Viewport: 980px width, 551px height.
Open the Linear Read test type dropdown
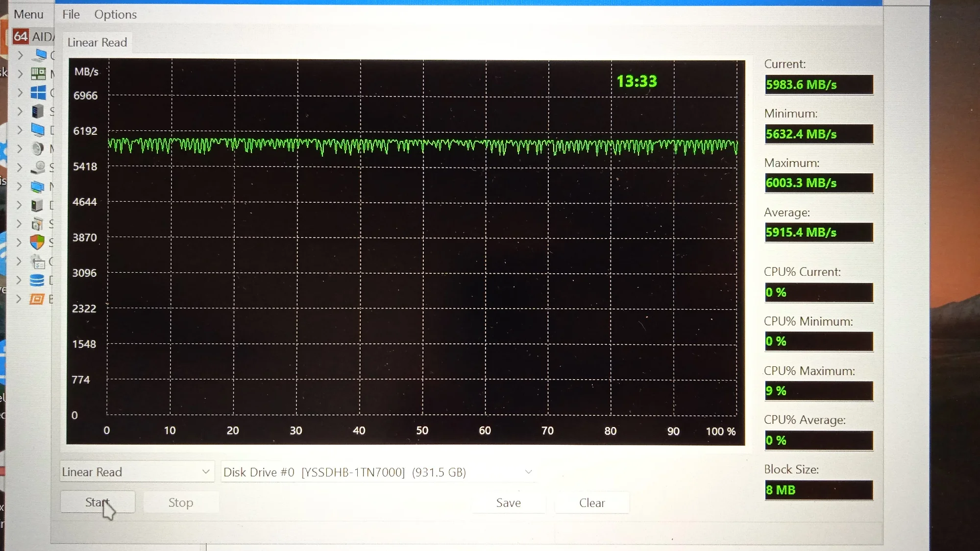point(137,472)
